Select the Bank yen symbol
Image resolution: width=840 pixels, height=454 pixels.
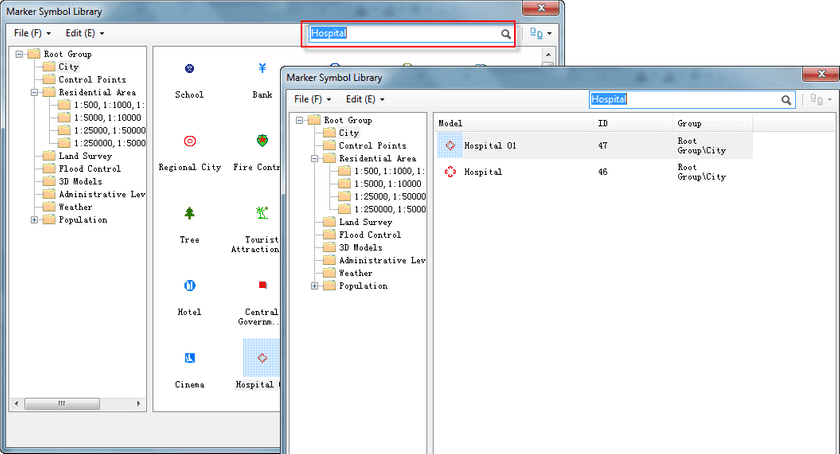tap(262, 69)
